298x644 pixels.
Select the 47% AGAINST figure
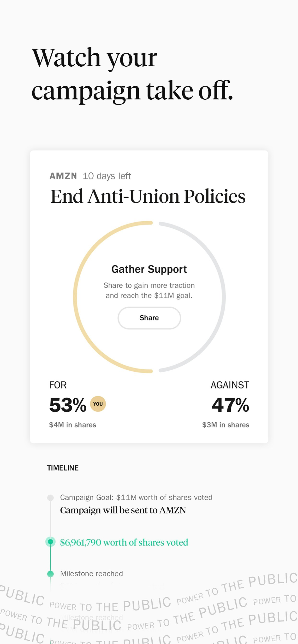pyautogui.click(x=230, y=405)
